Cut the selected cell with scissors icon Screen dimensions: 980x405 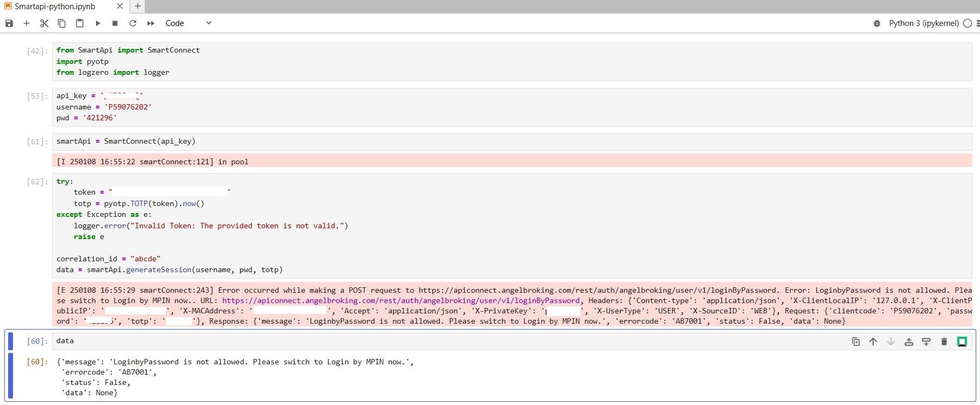point(44,23)
